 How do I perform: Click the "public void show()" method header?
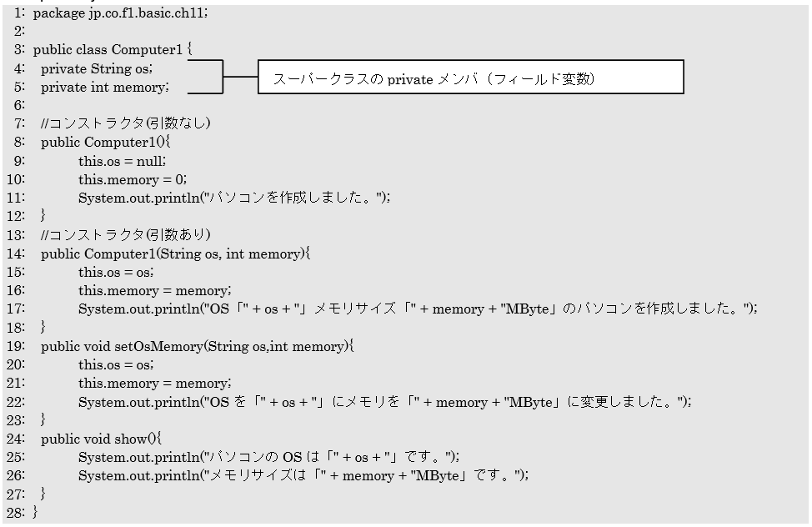(x=101, y=439)
